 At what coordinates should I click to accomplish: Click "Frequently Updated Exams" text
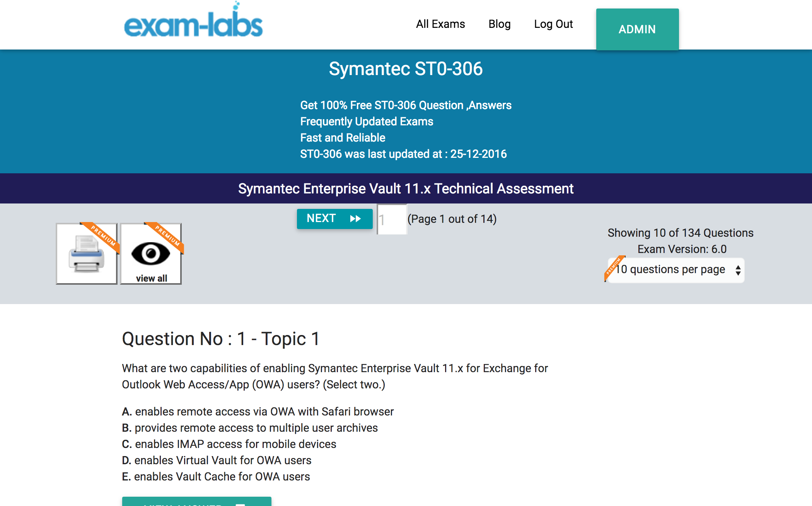tap(367, 121)
